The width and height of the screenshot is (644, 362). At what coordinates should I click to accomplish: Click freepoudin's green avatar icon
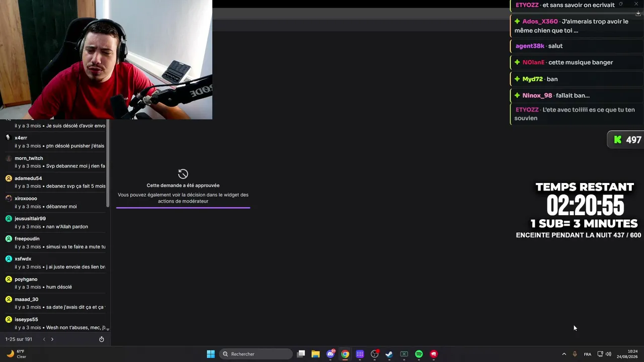pos(8,238)
